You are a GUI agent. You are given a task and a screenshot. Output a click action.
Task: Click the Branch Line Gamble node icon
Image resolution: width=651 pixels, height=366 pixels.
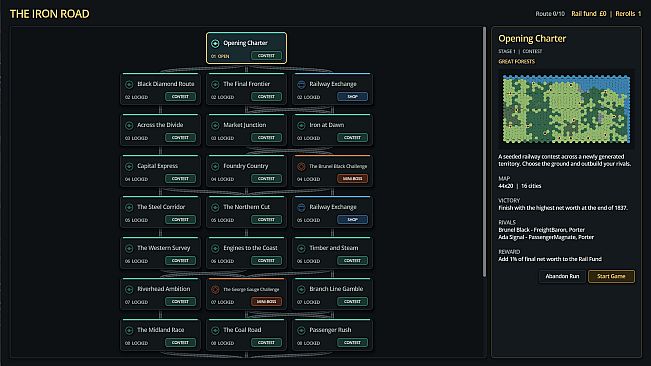point(301,289)
